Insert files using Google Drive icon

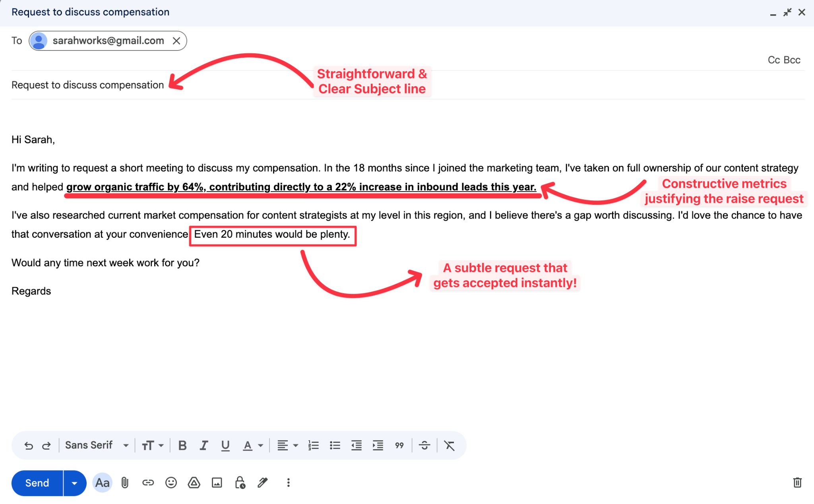pos(194,483)
